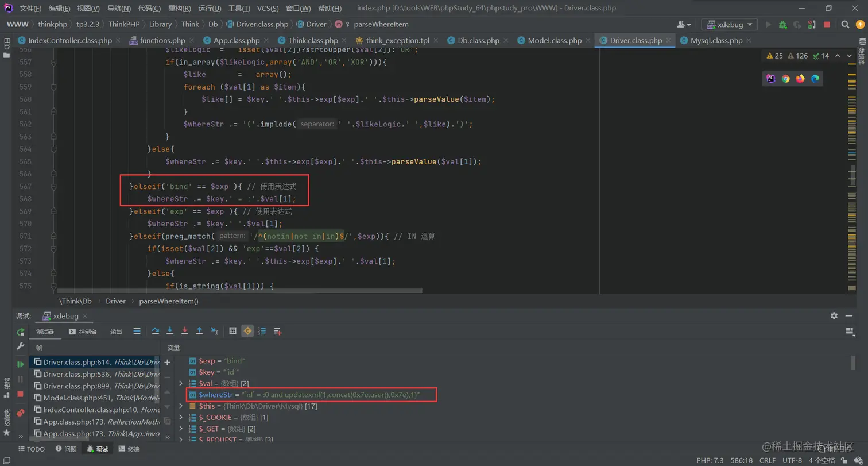The width and height of the screenshot is (868, 466).
Task: Add a watch using the list-plus icon
Action: pyautogui.click(x=278, y=331)
